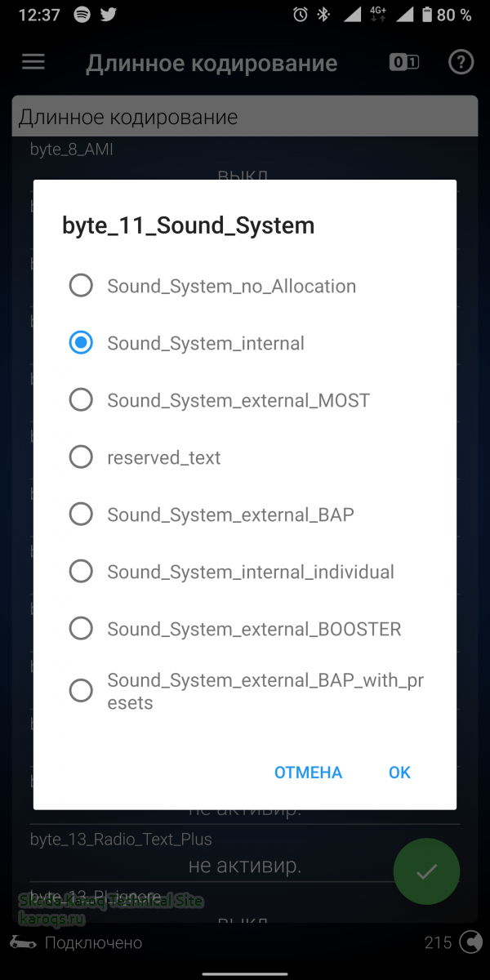Image resolution: width=490 pixels, height=980 pixels.
Task: Choose Sound_System_external_BAP_with_presets option
Action: (x=245, y=691)
